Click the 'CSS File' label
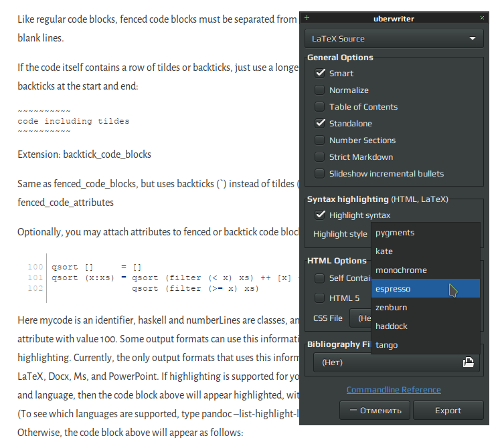Image resolution: width=502 pixels, height=448 pixels. click(x=328, y=318)
